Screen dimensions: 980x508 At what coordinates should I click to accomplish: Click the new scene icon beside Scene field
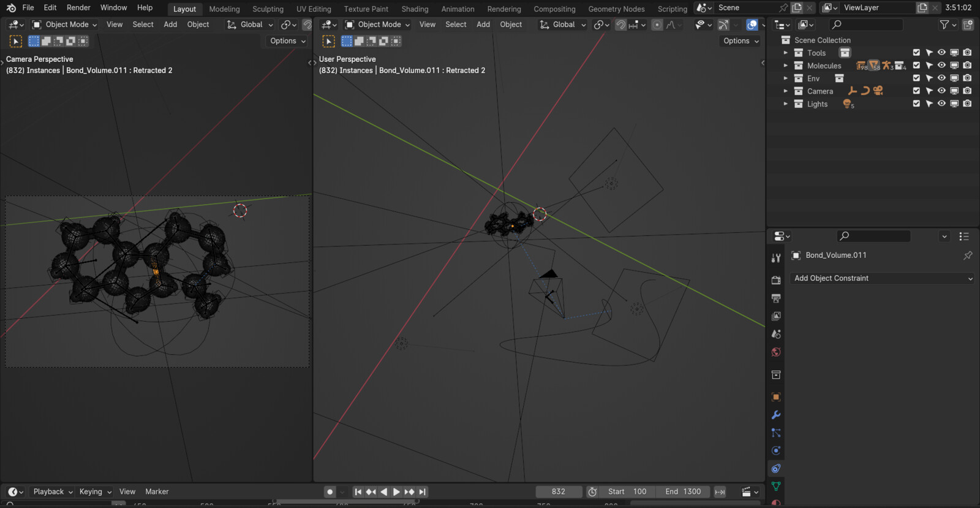797,8
